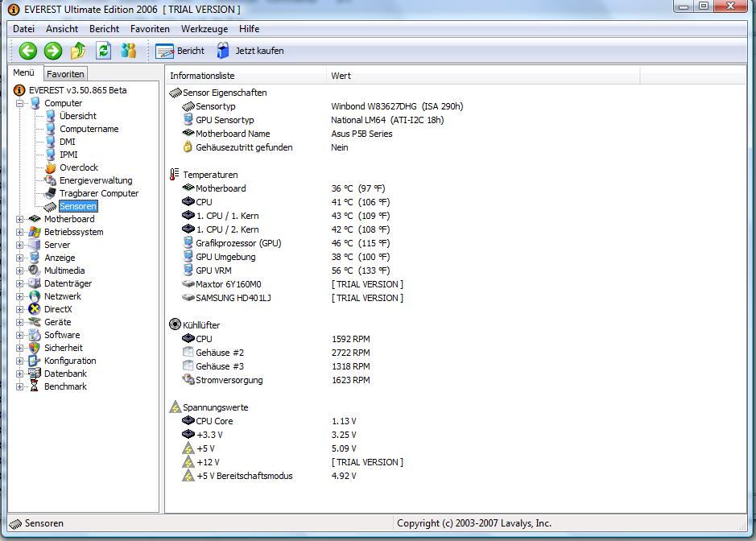The height and width of the screenshot is (541, 756).
Task: Select the IPMI tree item
Action: [68, 155]
